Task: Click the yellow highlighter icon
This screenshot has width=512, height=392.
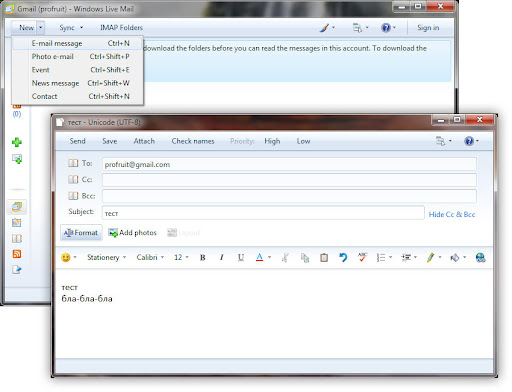Action: (430, 257)
